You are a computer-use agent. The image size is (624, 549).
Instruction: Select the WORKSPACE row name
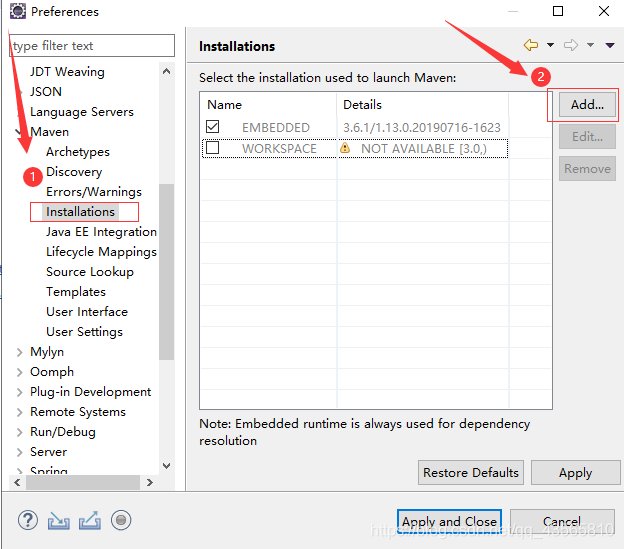point(279,149)
